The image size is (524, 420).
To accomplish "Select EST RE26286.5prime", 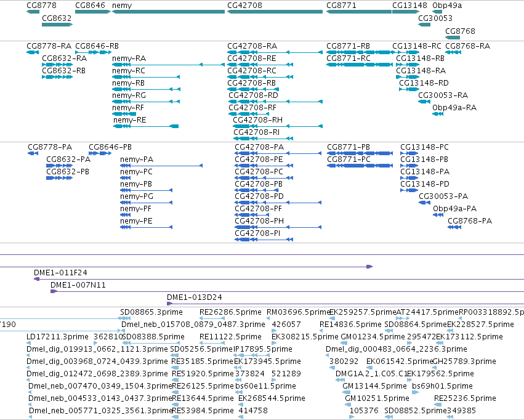I will (x=230, y=312).
